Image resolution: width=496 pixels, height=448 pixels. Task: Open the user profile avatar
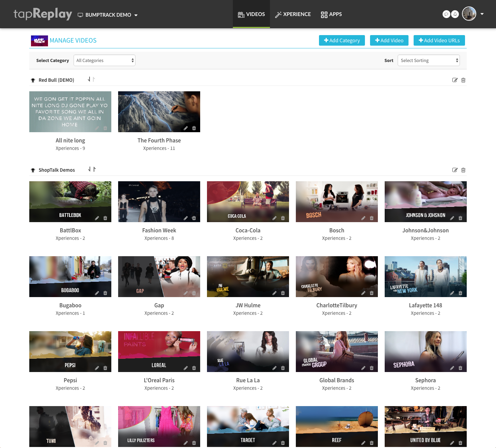tap(469, 14)
